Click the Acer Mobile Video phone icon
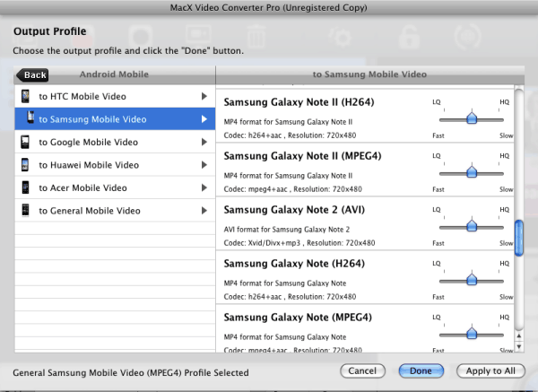Viewport: 538px width, 392px height. click(x=25, y=187)
